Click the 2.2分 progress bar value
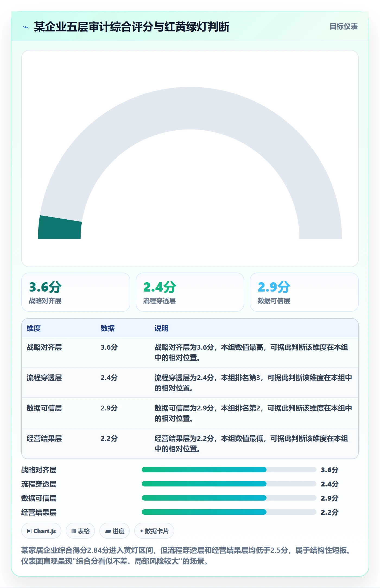Image resolution: width=380 pixels, height=588 pixels. coord(330,512)
